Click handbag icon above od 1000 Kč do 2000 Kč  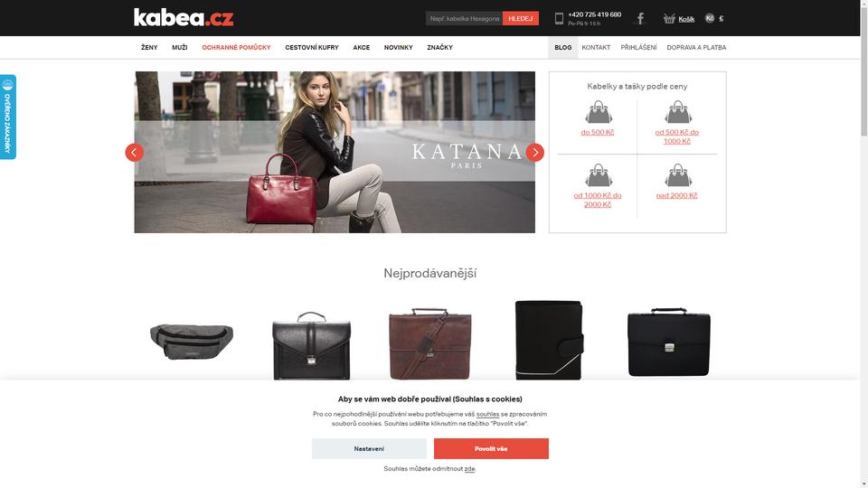pyautogui.click(x=599, y=175)
